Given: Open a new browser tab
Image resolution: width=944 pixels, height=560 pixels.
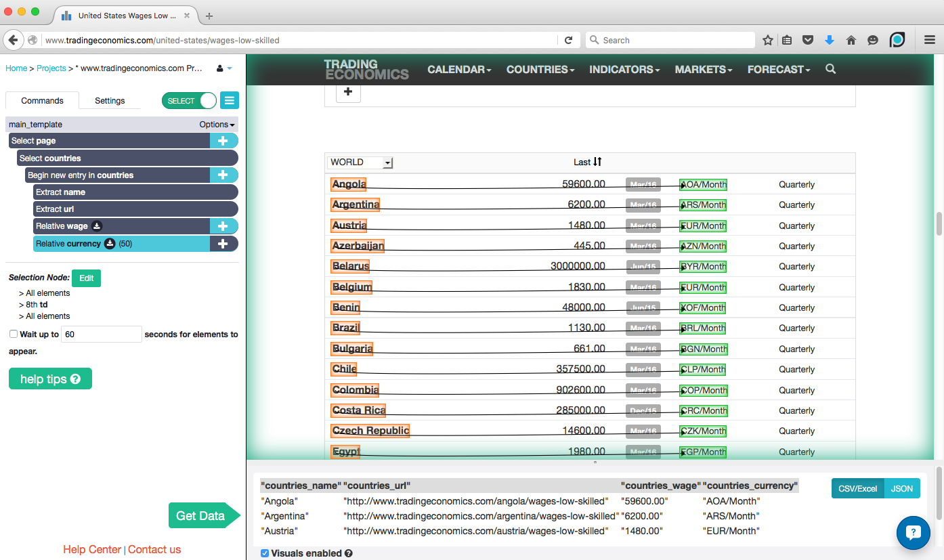Looking at the screenshot, I should point(209,16).
